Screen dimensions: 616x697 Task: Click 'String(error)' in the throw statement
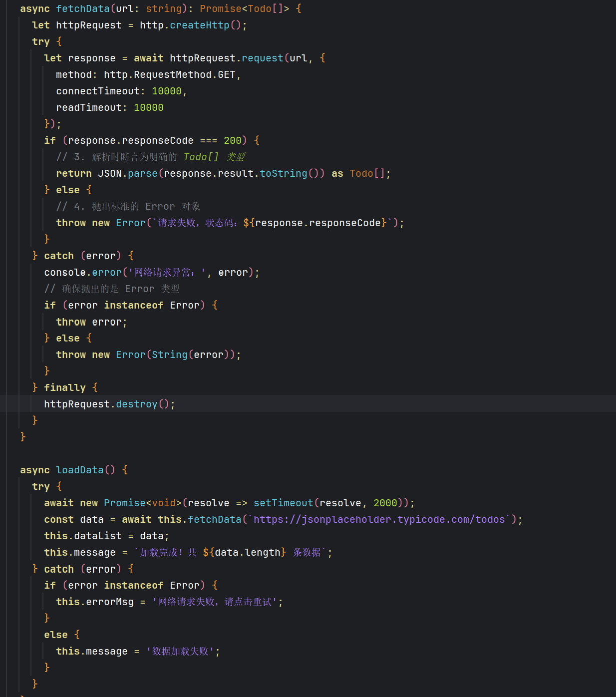point(191,354)
